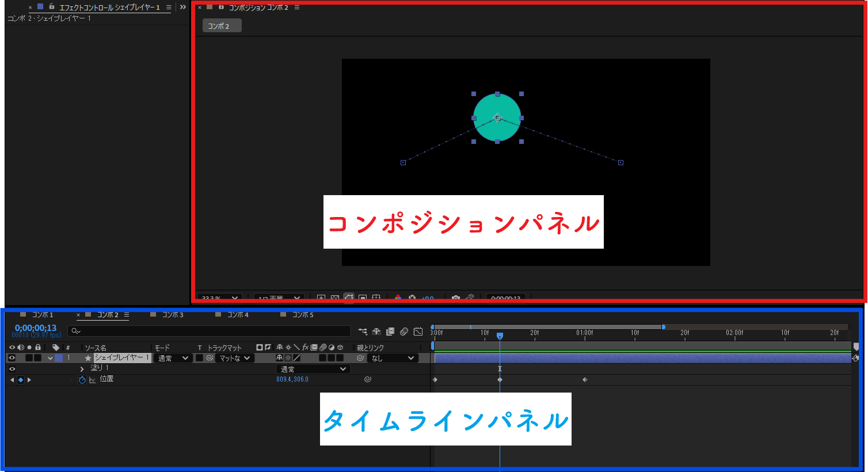Expand the 塗り 1 property group
Viewport: 868px width, 472px height.
(82, 369)
